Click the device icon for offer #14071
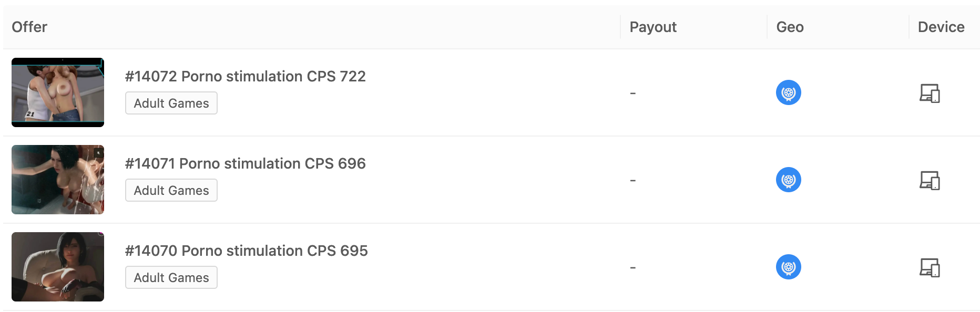Screen dimensions: 980x312 click(930, 181)
